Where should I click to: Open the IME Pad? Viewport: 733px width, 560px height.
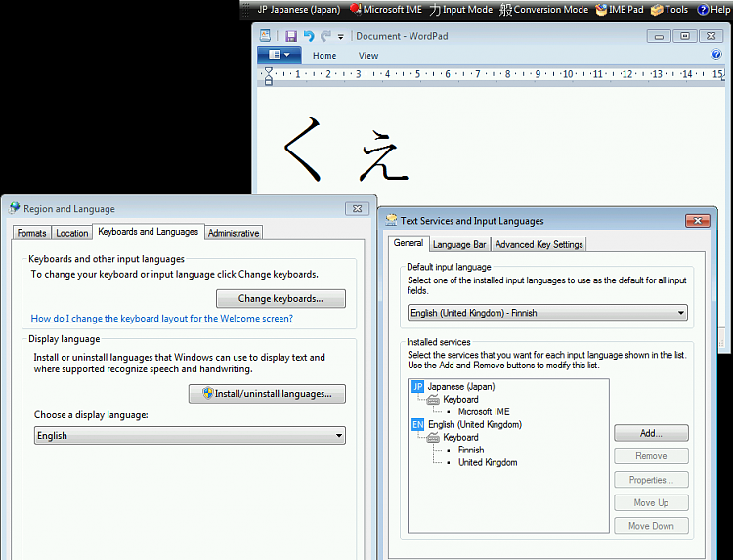click(x=620, y=10)
